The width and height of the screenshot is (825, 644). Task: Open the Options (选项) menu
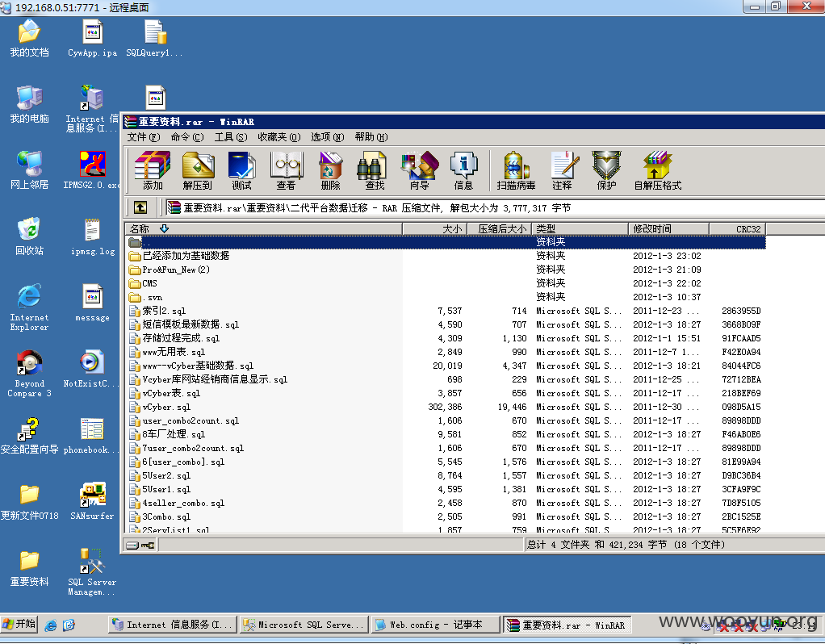[x=327, y=137]
